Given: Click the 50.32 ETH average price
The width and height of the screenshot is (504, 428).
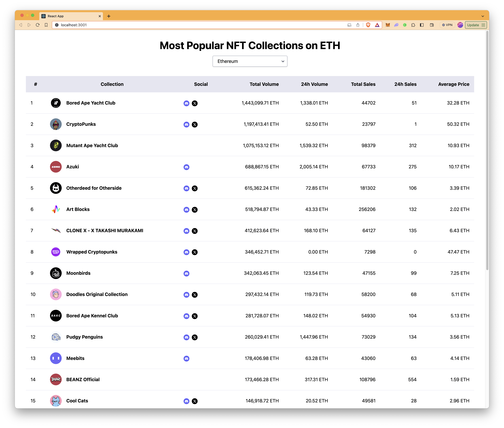Looking at the screenshot, I should 458,124.
